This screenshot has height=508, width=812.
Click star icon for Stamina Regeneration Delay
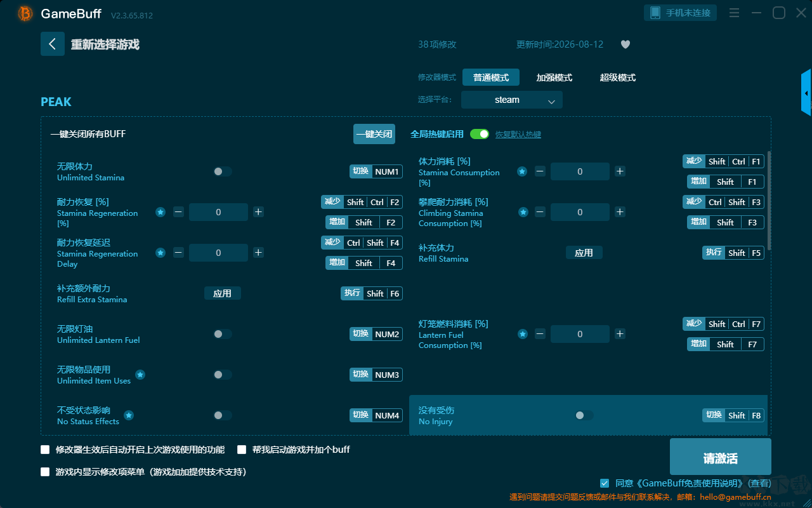pos(160,253)
